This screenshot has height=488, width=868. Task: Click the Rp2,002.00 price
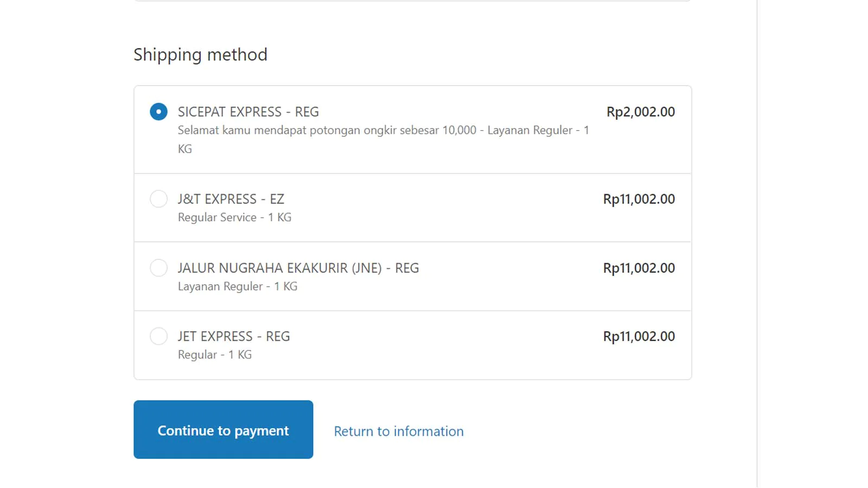[641, 112]
